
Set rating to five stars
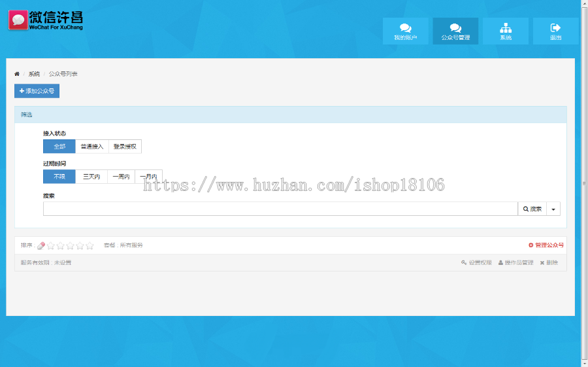coord(90,246)
